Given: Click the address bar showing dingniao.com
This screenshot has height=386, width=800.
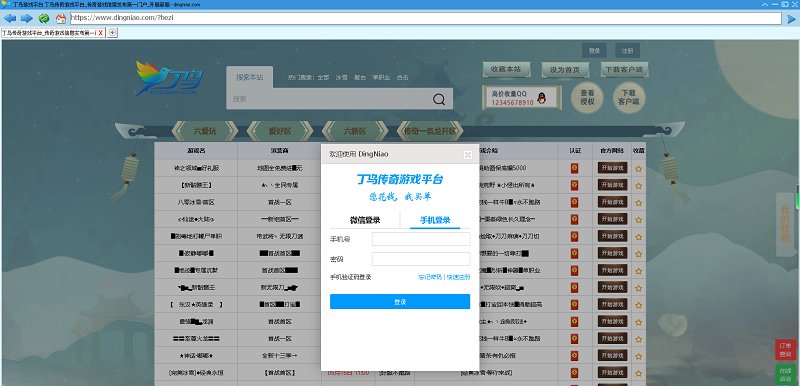Looking at the screenshot, I should click(426, 18).
